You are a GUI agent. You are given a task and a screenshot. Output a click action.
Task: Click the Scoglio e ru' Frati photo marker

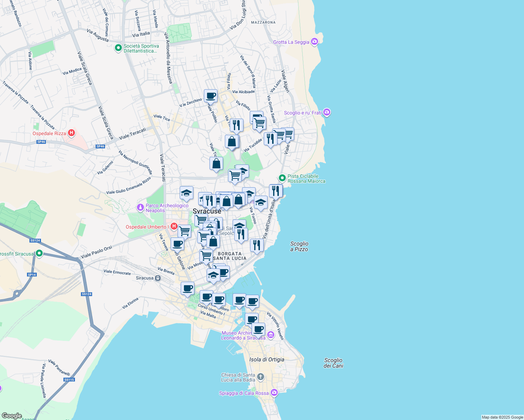(x=327, y=112)
